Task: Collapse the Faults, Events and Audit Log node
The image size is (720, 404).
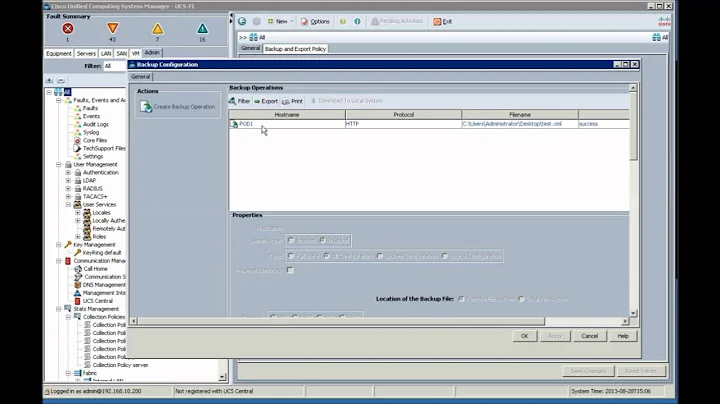Action: click(x=59, y=100)
